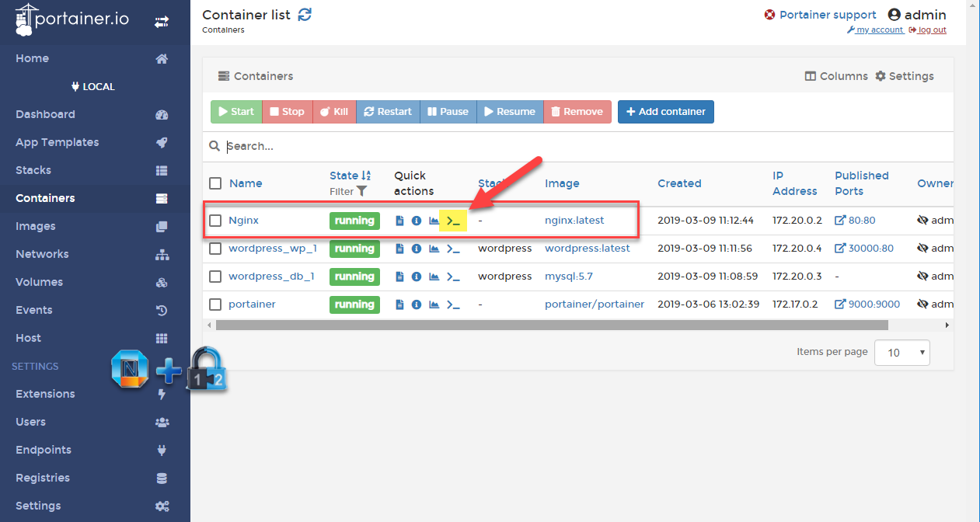Open published port 9000:9000 link
Image resolution: width=980 pixels, height=522 pixels.
[867, 304]
